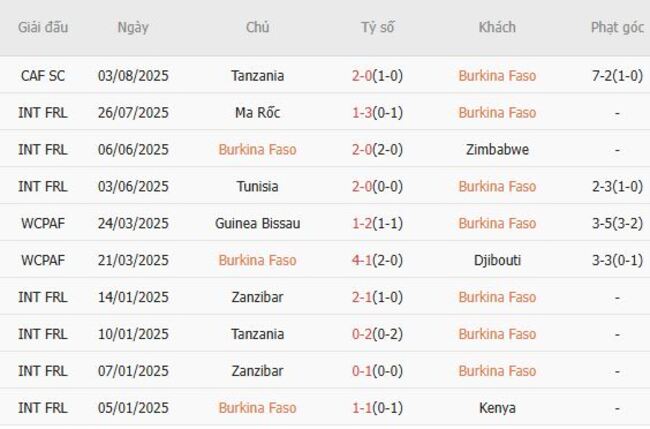This screenshot has height=429, width=650.
Task: Click the Djibouti team name
Action: click(497, 260)
